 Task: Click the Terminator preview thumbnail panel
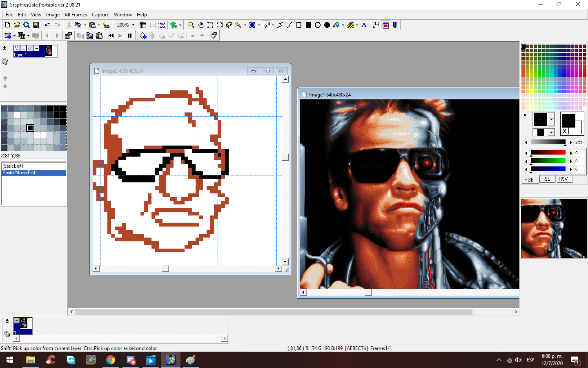tap(554, 228)
